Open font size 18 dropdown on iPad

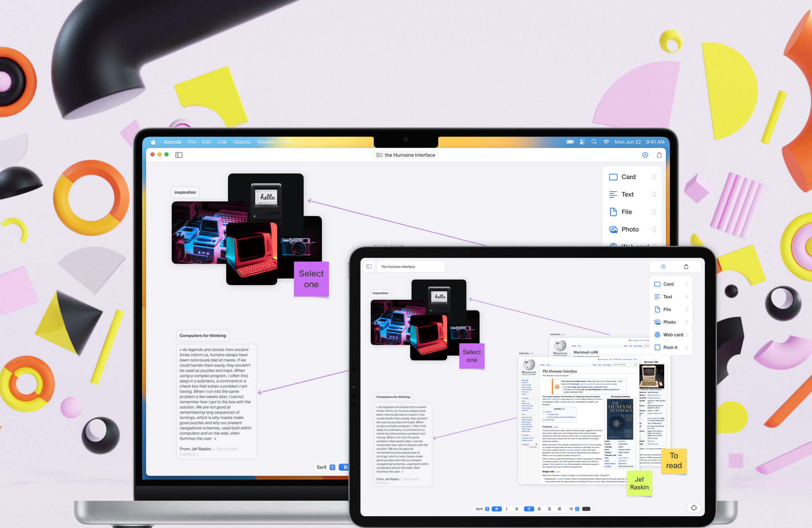click(x=574, y=509)
